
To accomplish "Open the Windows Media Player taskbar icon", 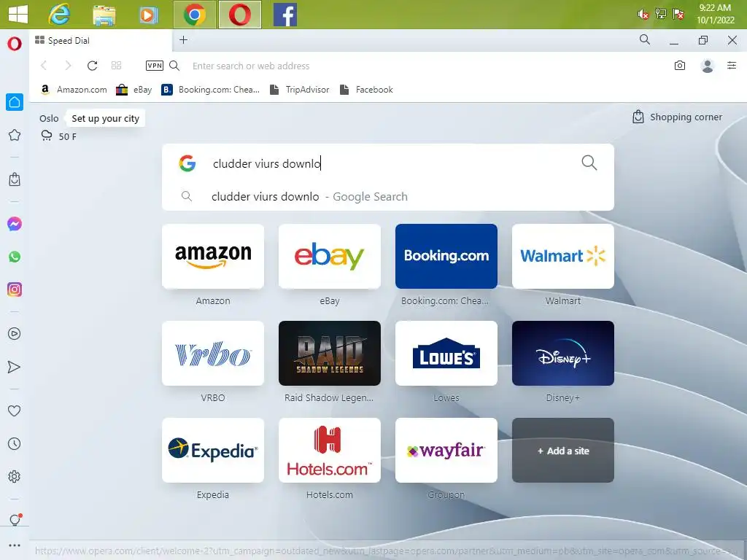I will [149, 15].
